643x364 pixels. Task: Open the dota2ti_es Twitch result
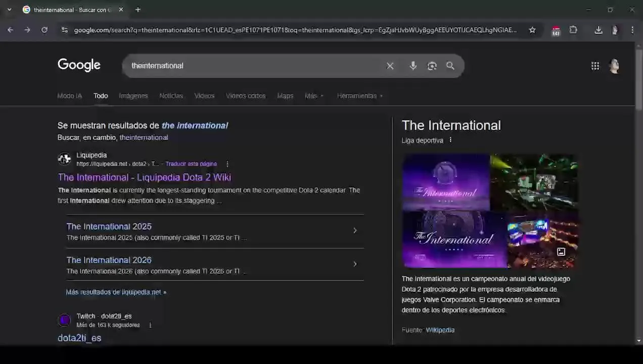[x=79, y=338]
